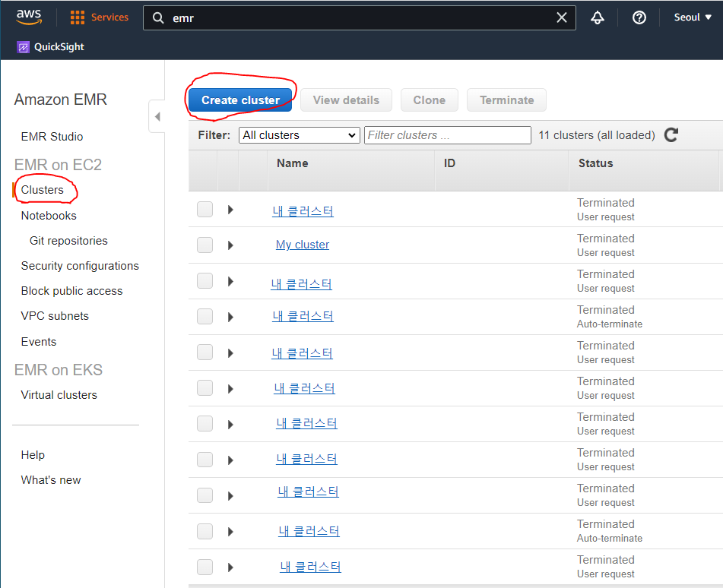
Task: Click the EMR on EC2 section heading
Action: coord(58,165)
